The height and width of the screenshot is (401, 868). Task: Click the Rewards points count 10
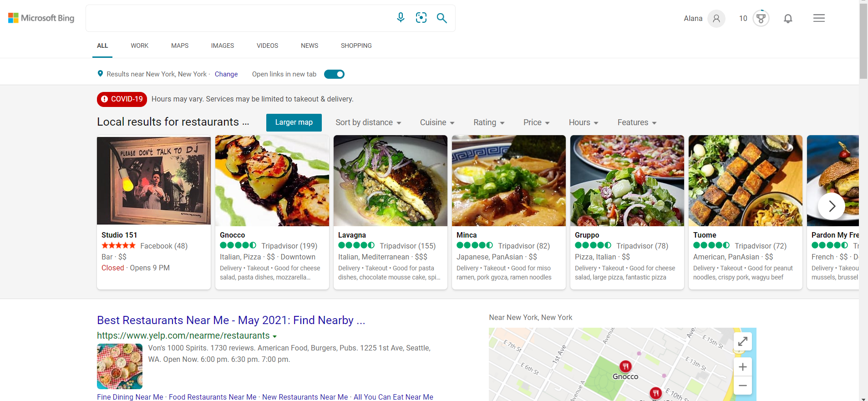[x=743, y=19]
